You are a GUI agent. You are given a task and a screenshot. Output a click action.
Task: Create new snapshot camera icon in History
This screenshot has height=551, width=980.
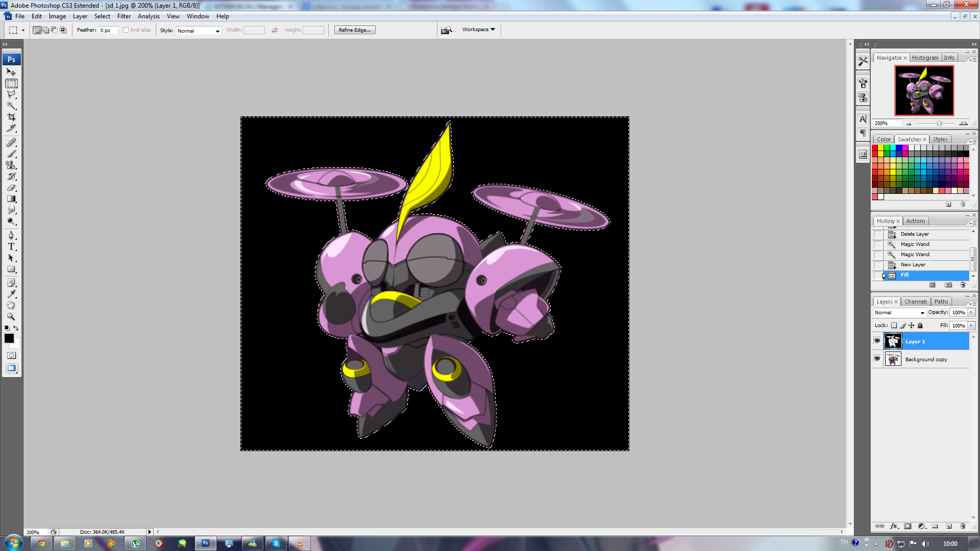(x=948, y=285)
